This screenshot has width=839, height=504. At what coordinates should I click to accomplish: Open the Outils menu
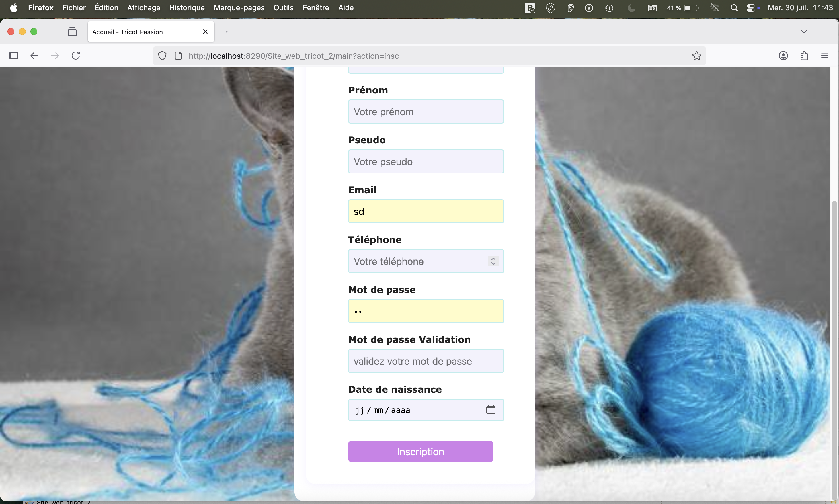283,7
